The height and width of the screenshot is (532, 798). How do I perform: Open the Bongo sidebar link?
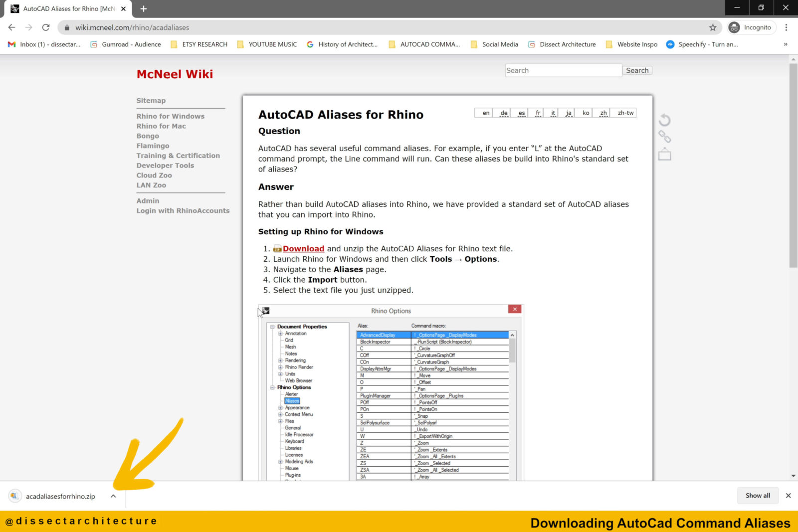coord(148,136)
